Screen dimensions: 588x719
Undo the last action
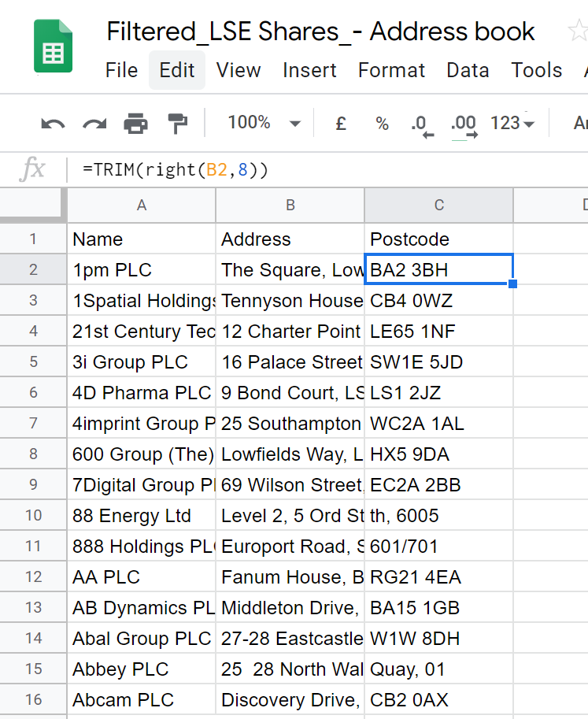tap(53, 124)
